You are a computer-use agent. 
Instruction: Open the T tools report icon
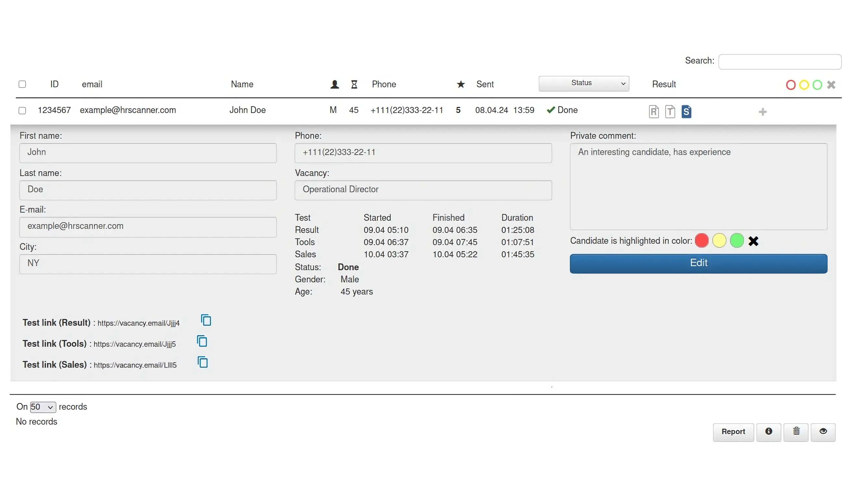[670, 112]
